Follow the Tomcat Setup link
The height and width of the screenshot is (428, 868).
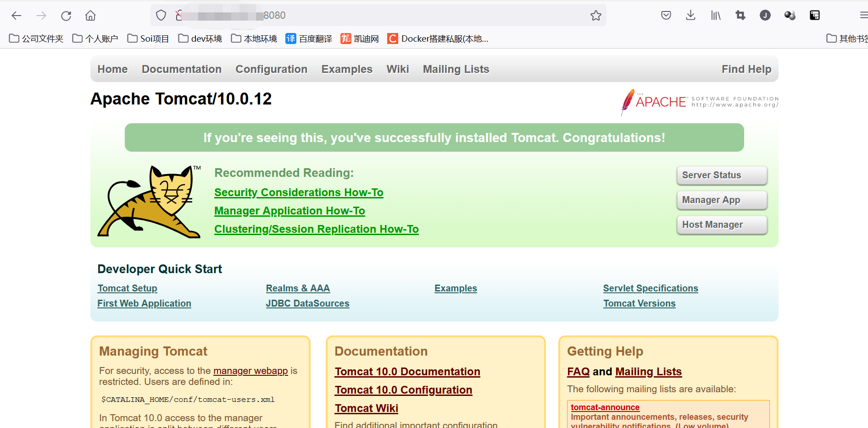[128, 288]
